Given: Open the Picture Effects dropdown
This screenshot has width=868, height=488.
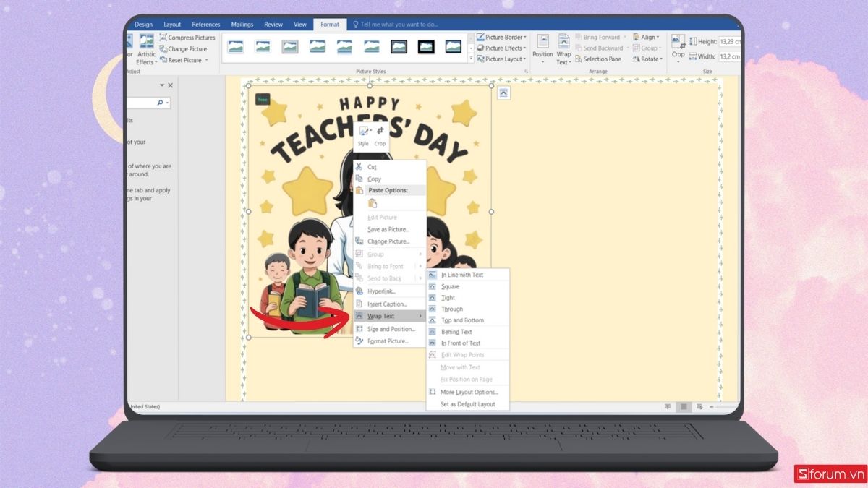Looking at the screenshot, I should (525, 48).
